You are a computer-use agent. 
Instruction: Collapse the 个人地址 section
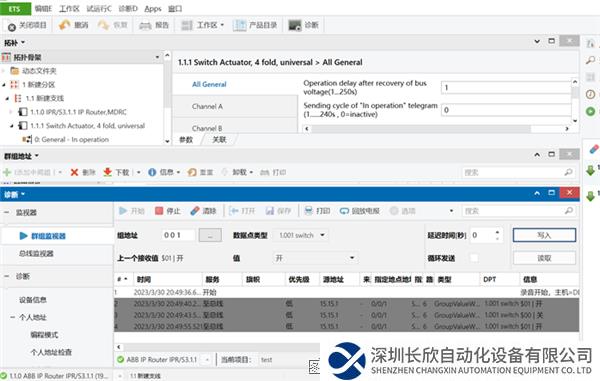[13, 318]
